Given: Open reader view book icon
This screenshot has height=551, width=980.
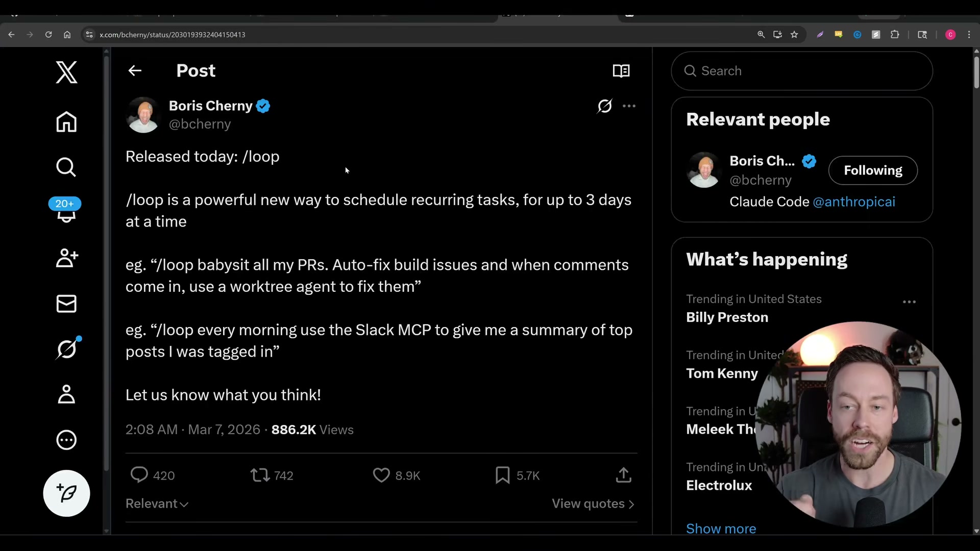Looking at the screenshot, I should tap(621, 71).
